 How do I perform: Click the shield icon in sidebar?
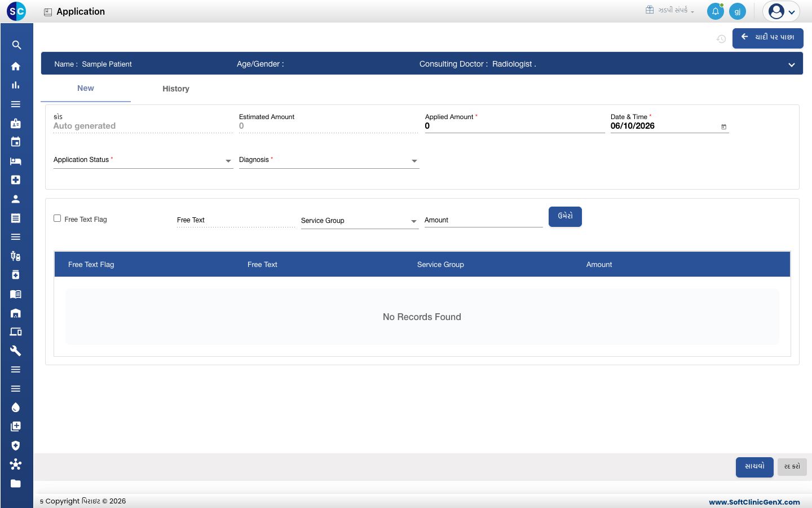16,445
